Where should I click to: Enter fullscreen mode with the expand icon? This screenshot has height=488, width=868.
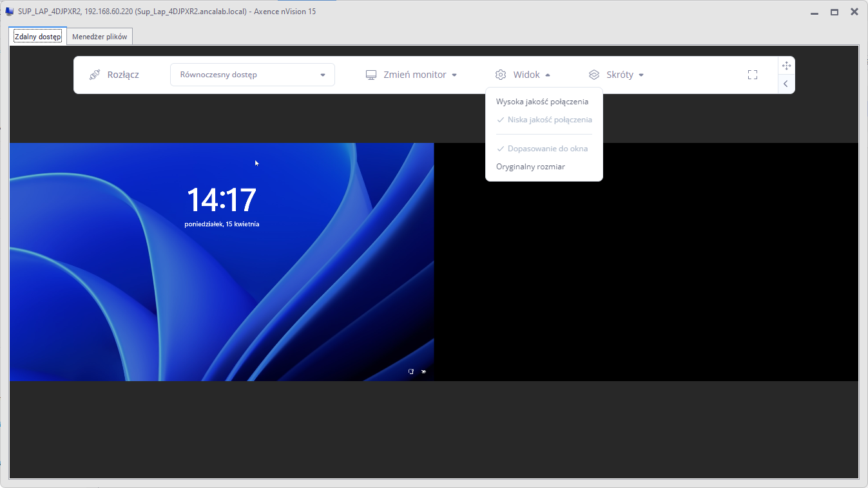(753, 75)
